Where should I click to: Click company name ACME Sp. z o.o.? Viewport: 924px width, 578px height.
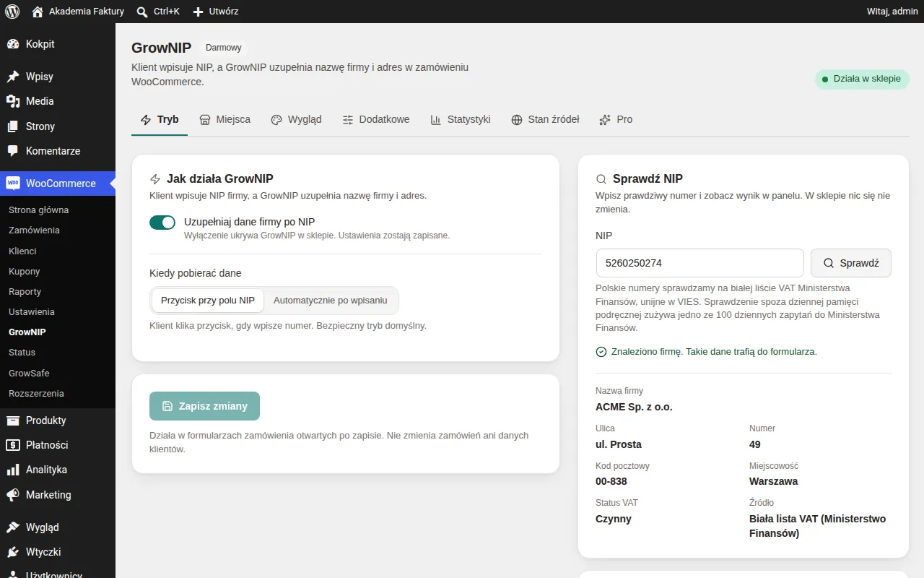(x=634, y=407)
